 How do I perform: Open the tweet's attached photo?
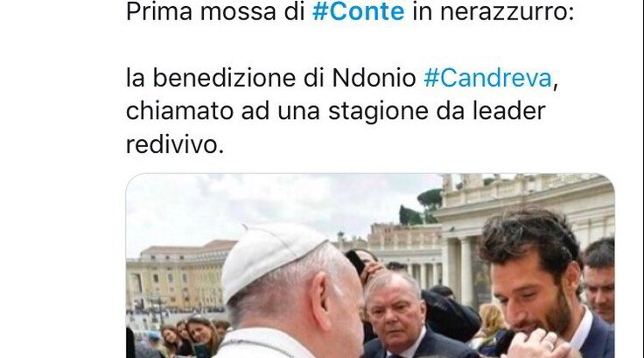click(x=370, y=265)
